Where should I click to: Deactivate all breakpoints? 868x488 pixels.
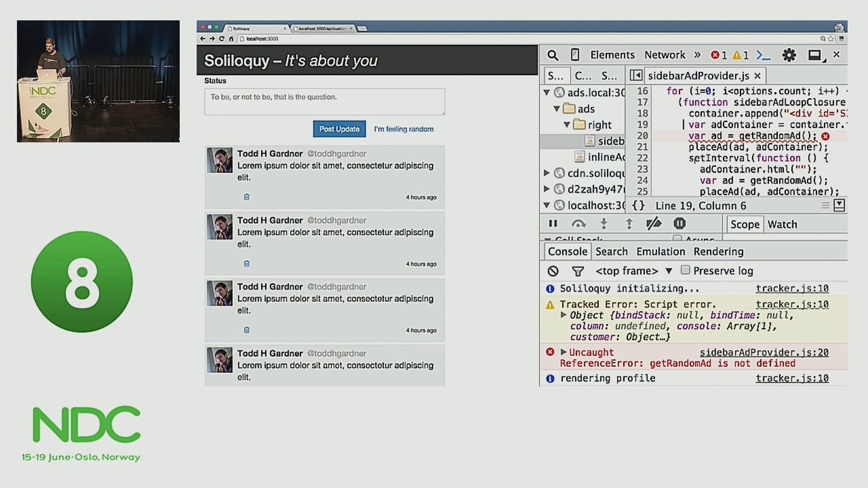coord(654,224)
